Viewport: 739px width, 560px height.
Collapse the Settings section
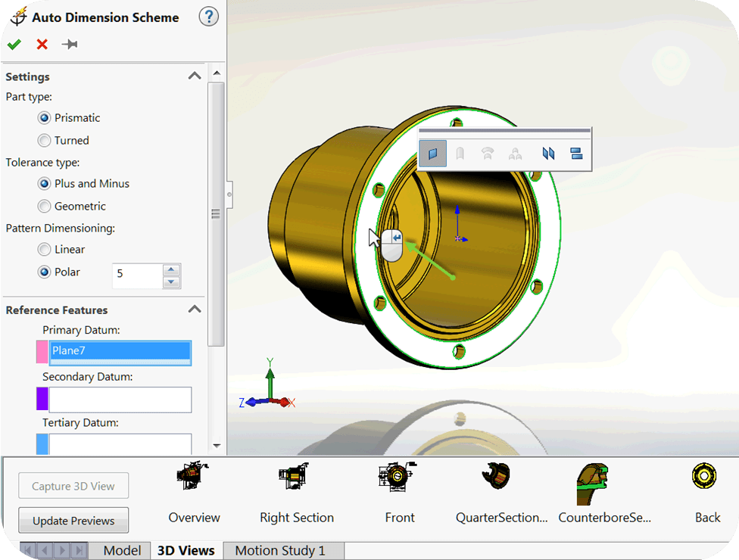(x=195, y=76)
